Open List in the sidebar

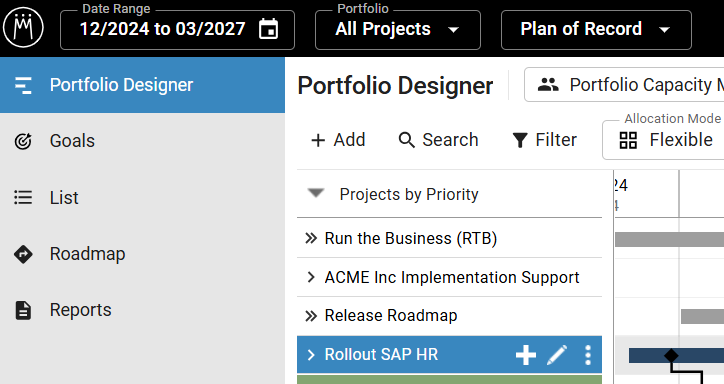tap(142, 198)
